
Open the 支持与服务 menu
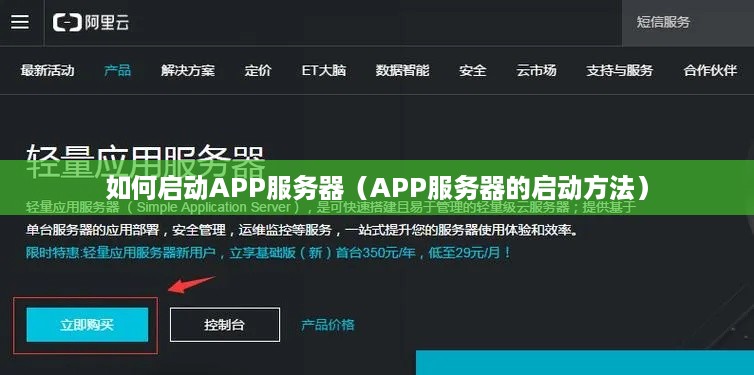619,71
